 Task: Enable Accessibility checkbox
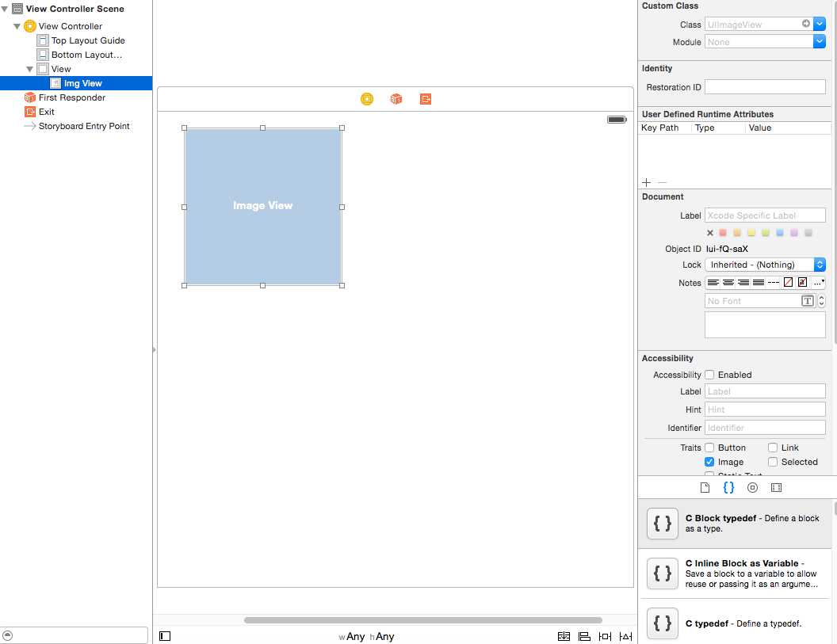[x=709, y=375]
